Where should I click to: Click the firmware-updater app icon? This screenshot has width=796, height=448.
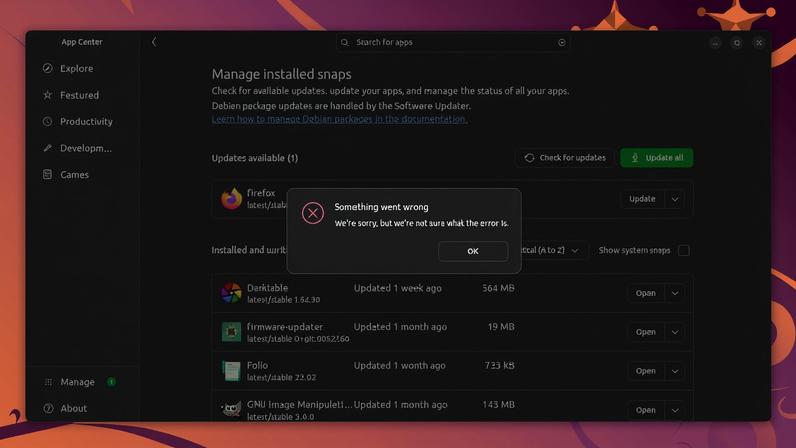tap(231, 332)
